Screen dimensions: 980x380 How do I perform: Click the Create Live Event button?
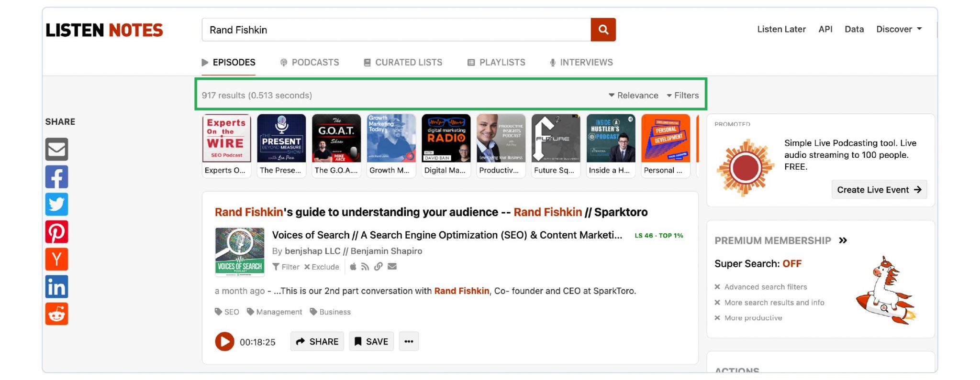(879, 190)
